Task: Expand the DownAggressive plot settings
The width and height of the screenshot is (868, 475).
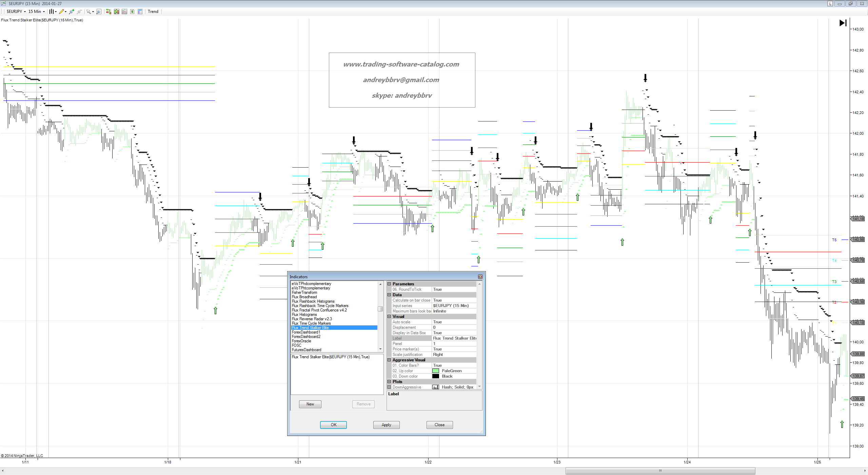Action: [x=389, y=387]
